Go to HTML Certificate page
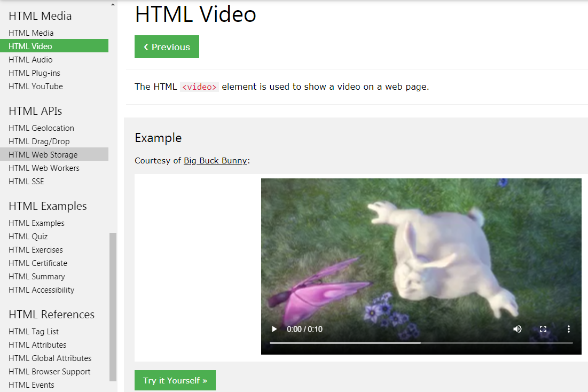This screenshot has height=392, width=588. 38,263
